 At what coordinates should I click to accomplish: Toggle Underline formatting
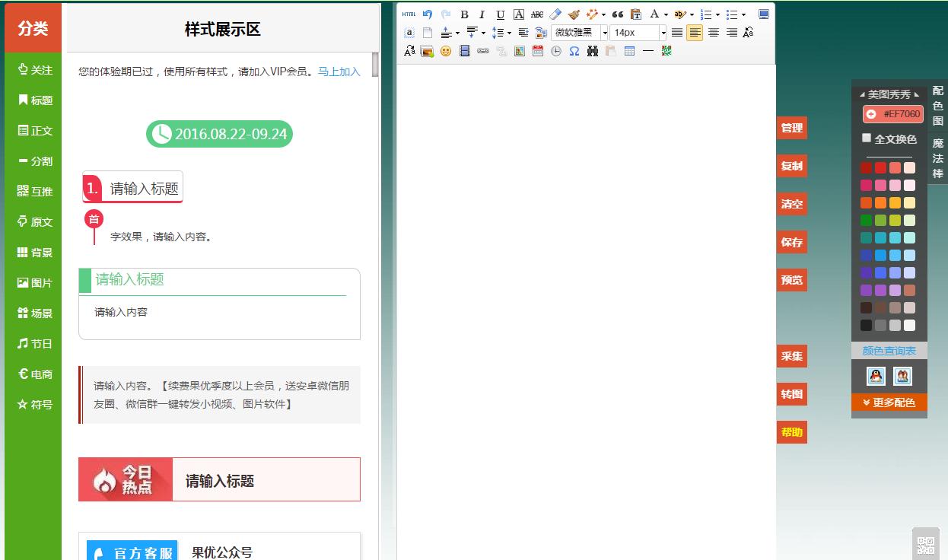[x=500, y=14]
